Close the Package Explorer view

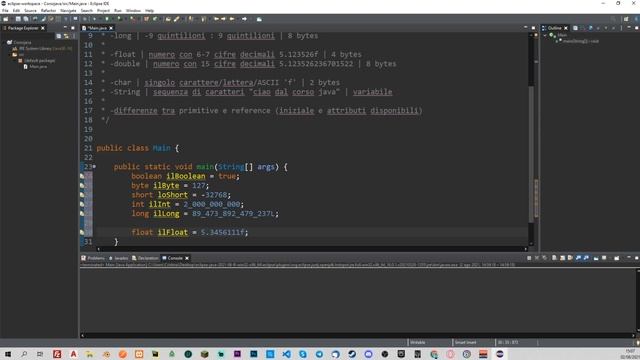(x=43, y=28)
